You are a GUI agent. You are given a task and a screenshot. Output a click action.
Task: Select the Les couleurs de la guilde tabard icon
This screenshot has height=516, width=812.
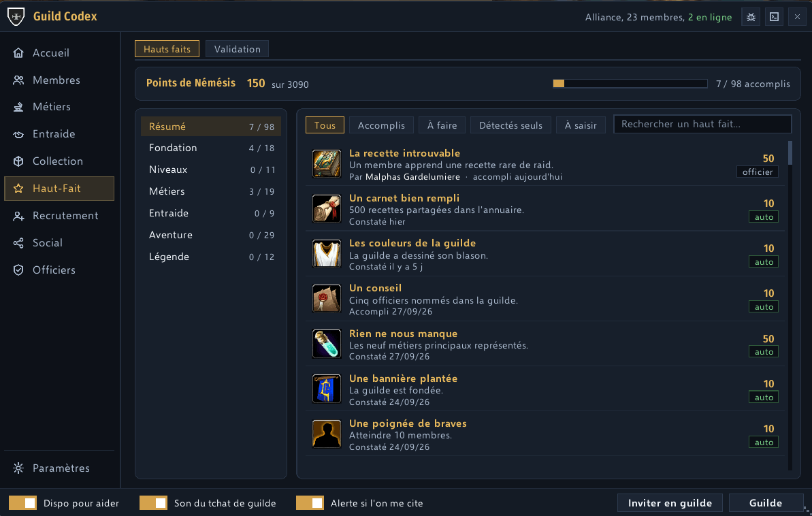(327, 254)
